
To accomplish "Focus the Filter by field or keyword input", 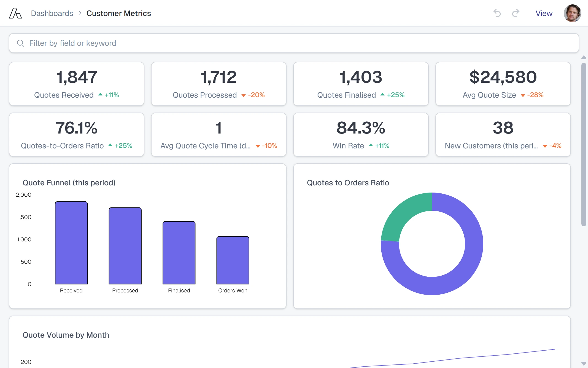I will [x=294, y=43].
